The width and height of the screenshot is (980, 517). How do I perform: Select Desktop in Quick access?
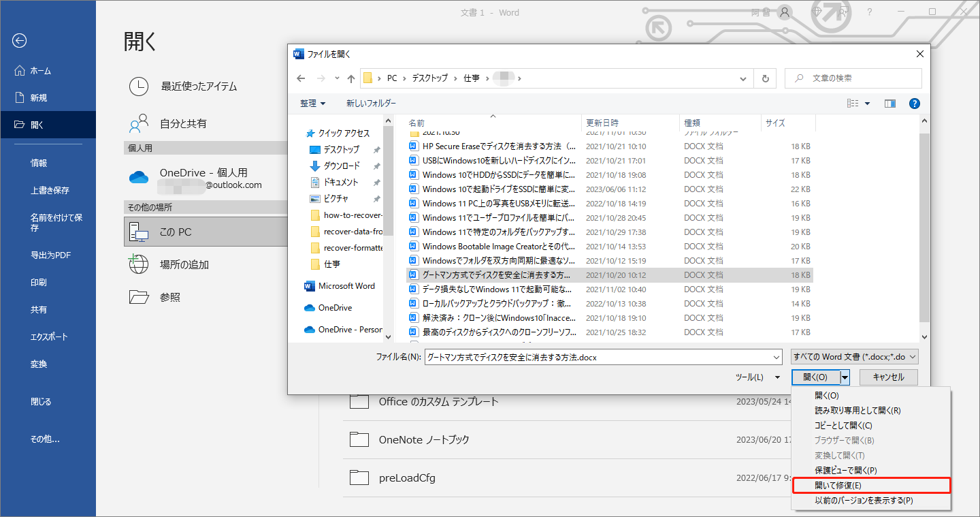tap(341, 149)
